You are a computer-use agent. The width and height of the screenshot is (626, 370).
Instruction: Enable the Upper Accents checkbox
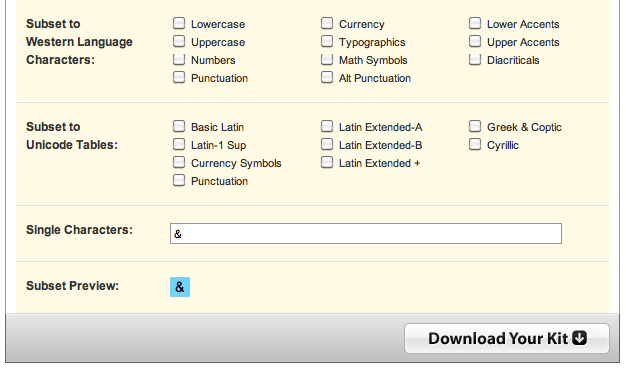[x=475, y=41]
